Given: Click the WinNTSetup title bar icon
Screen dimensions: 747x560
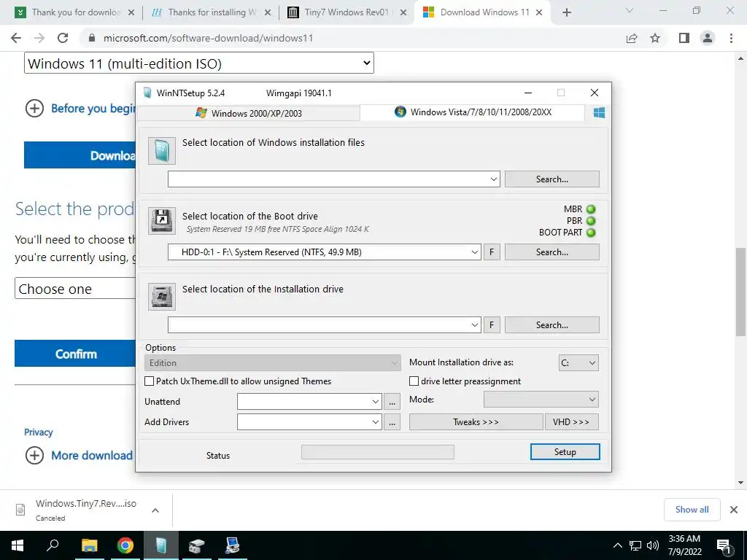Looking at the screenshot, I should tap(147, 93).
